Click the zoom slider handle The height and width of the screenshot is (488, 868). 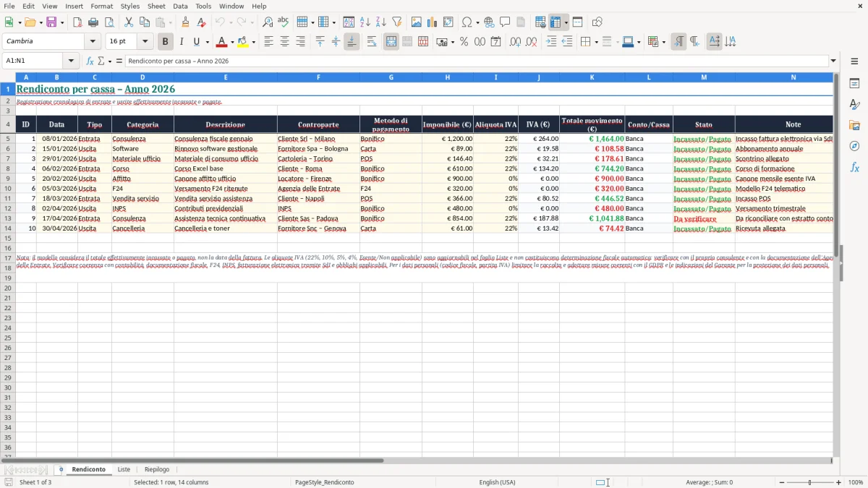810,482
